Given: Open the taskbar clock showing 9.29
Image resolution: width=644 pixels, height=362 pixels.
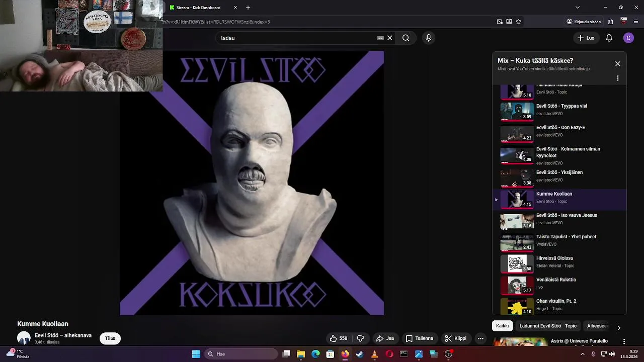Looking at the screenshot, I should [629, 354].
